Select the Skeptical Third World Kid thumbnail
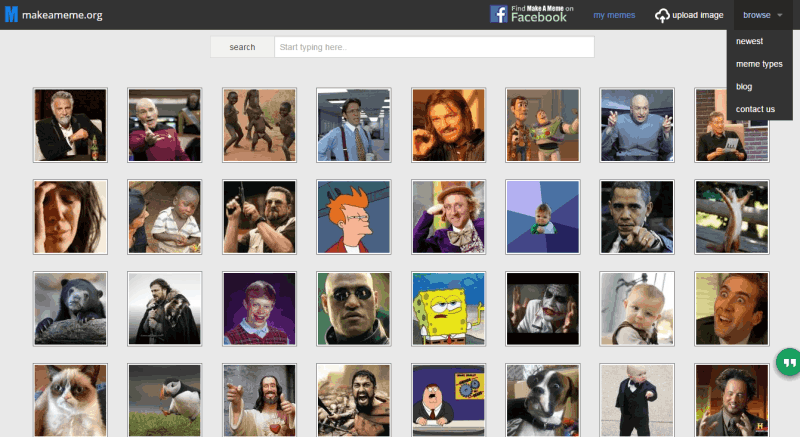 165,217
